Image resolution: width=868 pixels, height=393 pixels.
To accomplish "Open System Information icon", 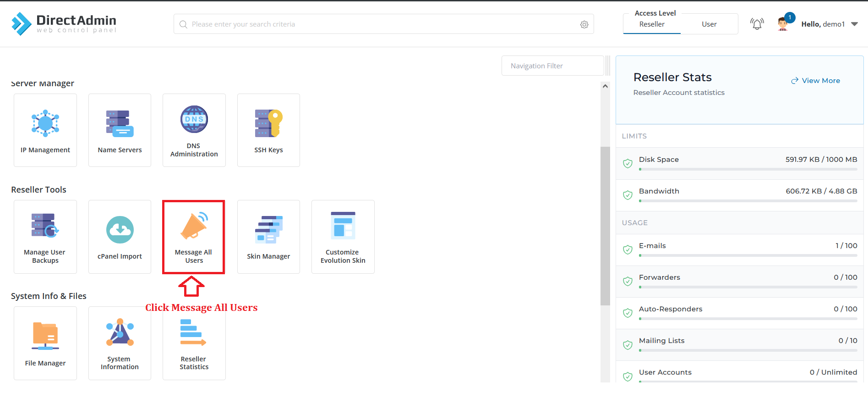I will [120, 332].
